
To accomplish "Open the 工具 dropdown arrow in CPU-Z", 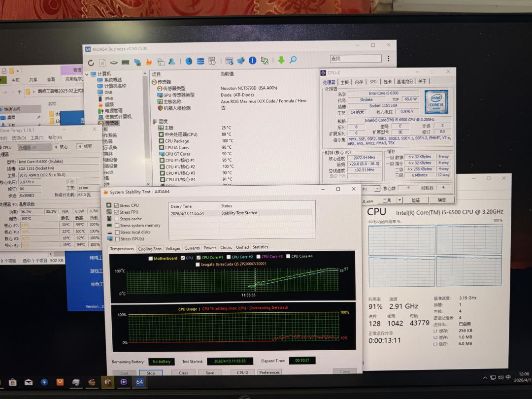I will tap(399, 200).
